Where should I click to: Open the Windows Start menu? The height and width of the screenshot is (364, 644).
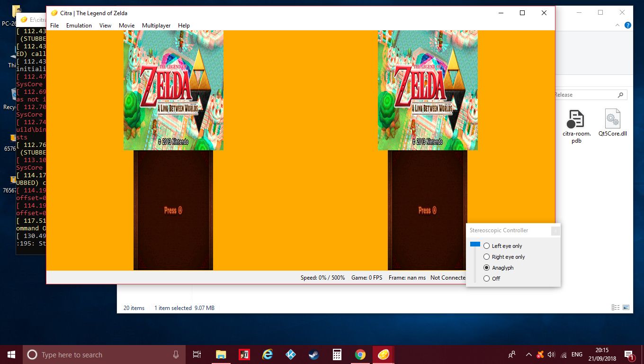tap(11, 355)
